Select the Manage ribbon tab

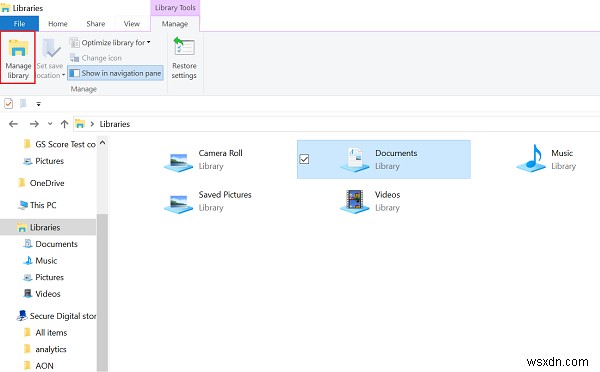(x=175, y=24)
